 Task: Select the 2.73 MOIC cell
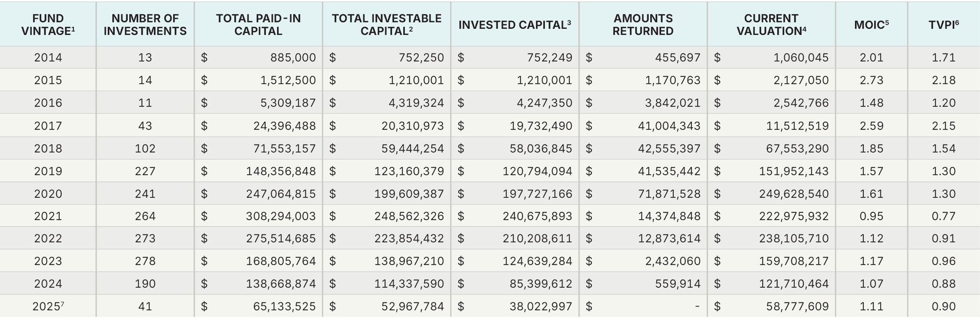tap(871, 80)
